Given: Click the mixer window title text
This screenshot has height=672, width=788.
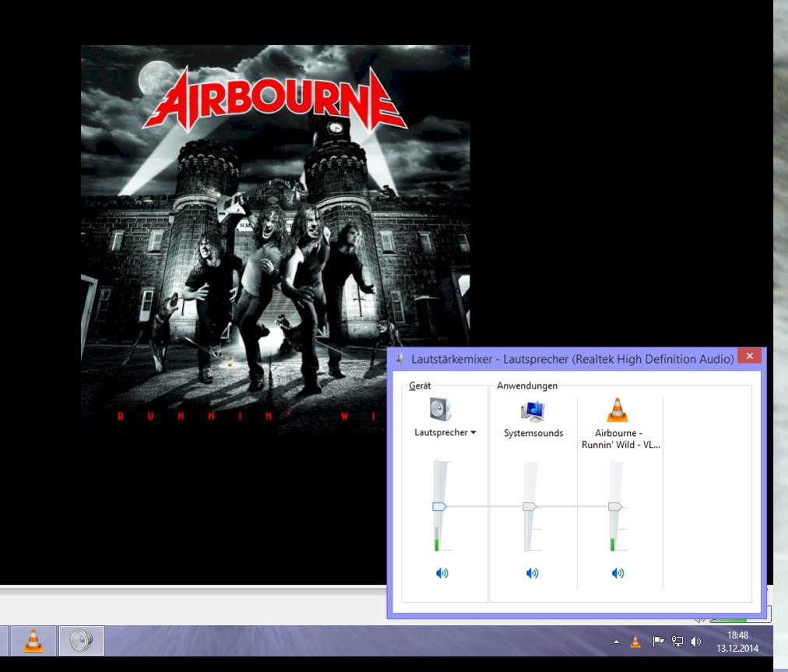Looking at the screenshot, I should pos(572,359).
